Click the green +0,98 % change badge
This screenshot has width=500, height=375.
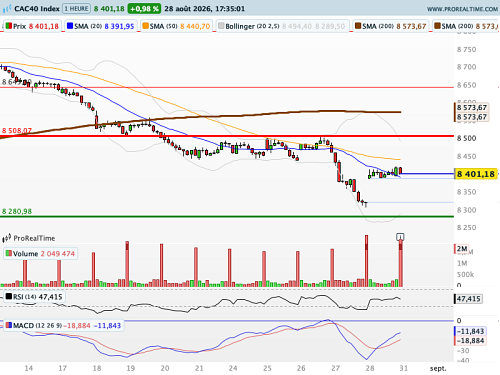pos(144,9)
